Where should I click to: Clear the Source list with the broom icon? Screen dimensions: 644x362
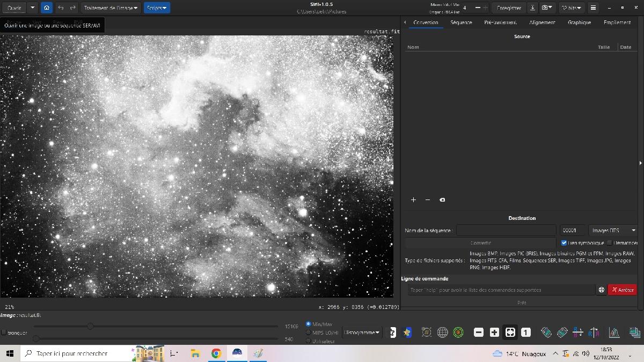point(442,200)
